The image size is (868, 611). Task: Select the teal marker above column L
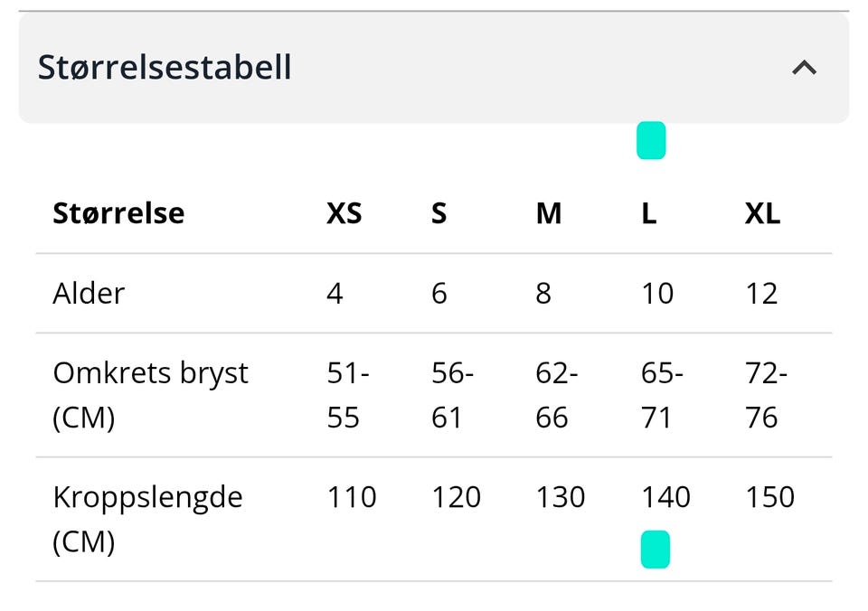point(651,140)
